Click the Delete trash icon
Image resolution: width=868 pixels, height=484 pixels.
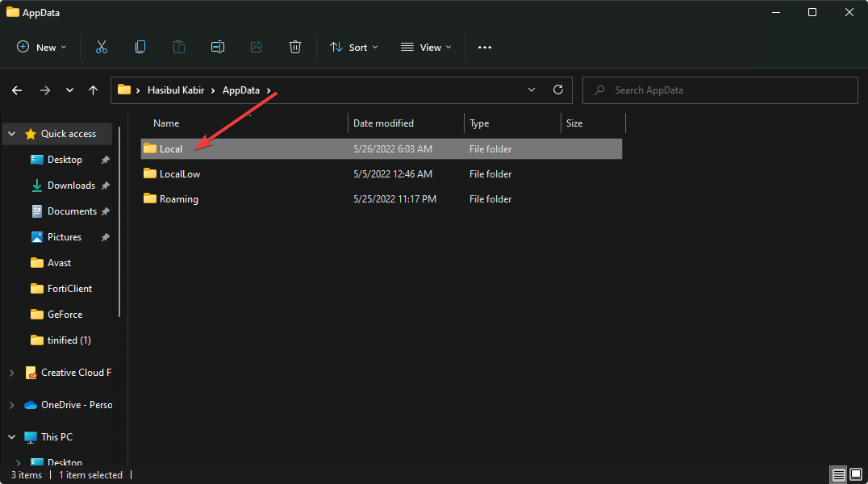click(295, 48)
